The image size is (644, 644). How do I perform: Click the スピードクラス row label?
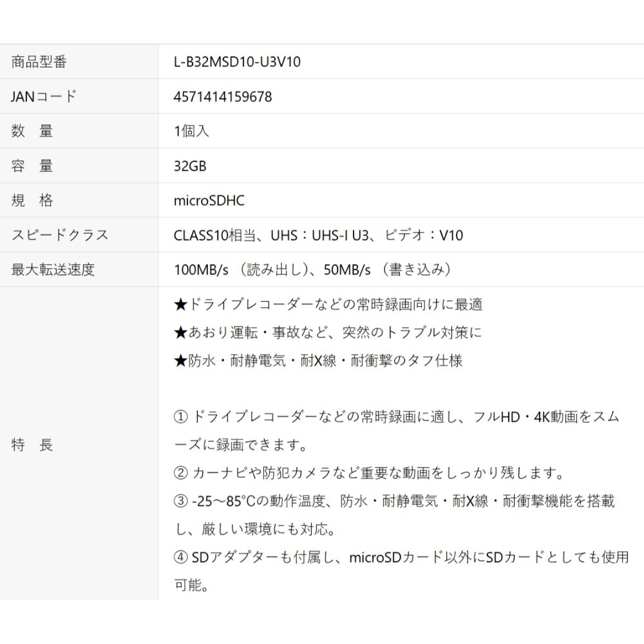click(x=61, y=235)
